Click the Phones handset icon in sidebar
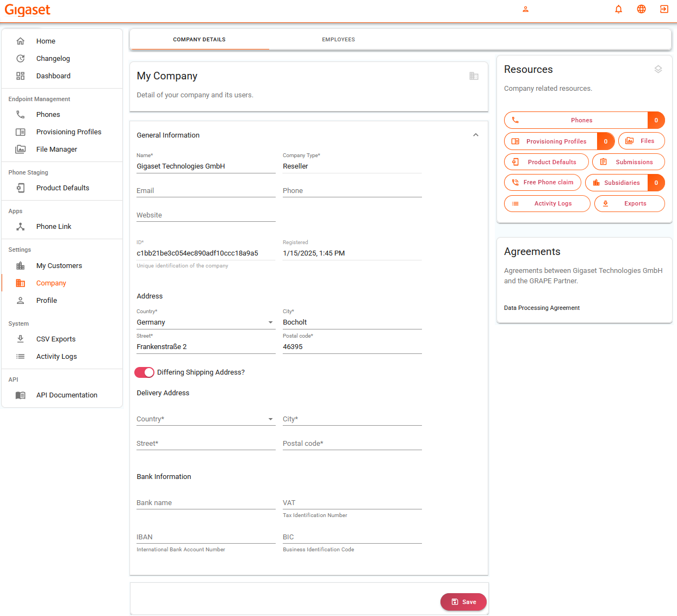The image size is (677, 616). click(x=20, y=115)
